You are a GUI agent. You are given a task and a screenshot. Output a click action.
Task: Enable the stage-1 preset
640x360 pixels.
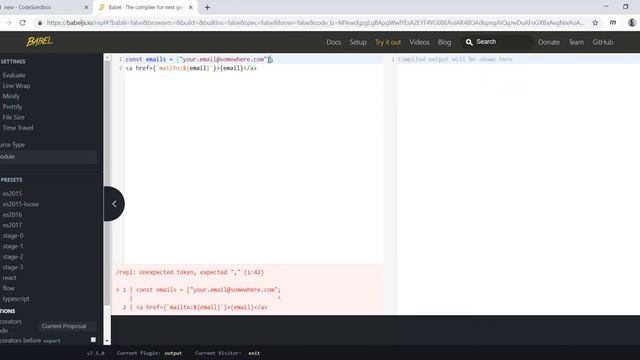tap(13, 246)
